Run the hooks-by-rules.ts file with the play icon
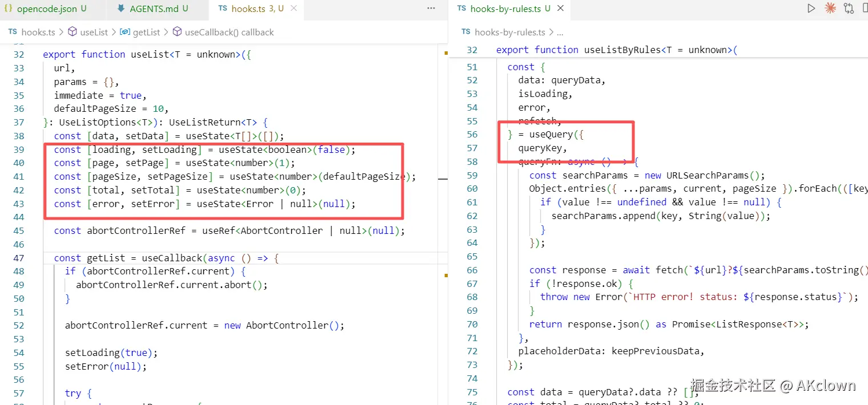Screen dimensions: 868x405 tap(811, 9)
